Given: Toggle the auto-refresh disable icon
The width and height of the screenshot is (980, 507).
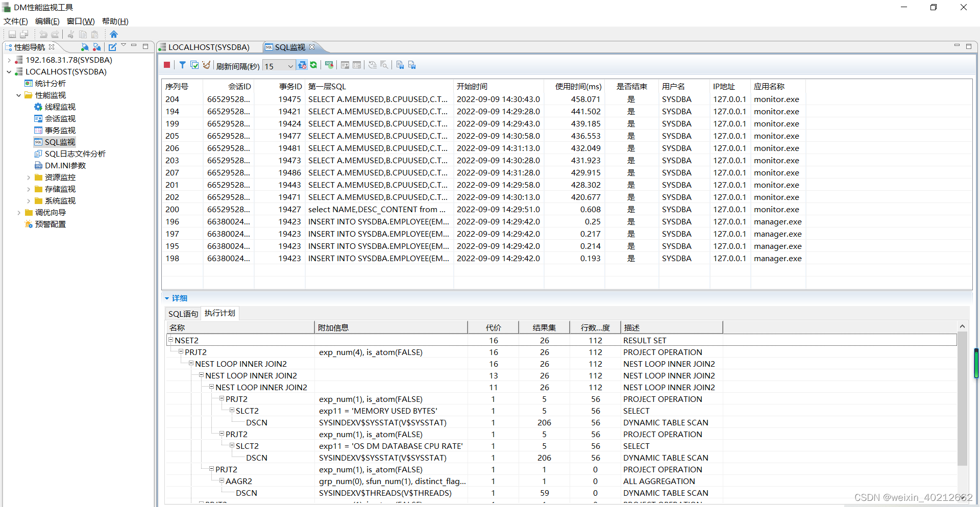Looking at the screenshot, I should 302,65.
